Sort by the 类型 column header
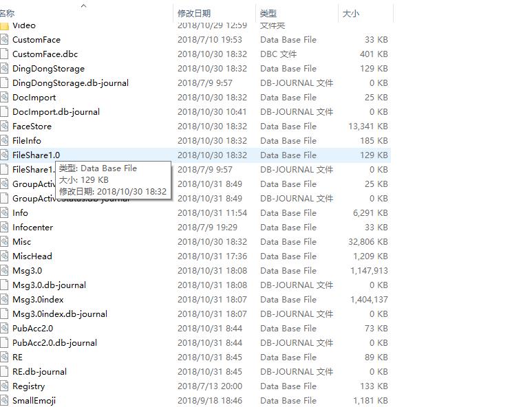Viewport: 532px width, 407px height. (268, 14)
